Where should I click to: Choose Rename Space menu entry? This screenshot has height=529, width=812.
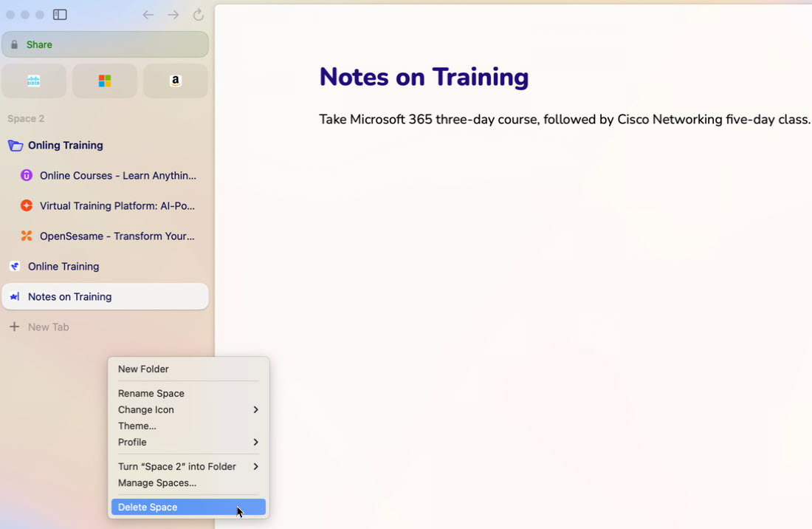pos(151,394)
